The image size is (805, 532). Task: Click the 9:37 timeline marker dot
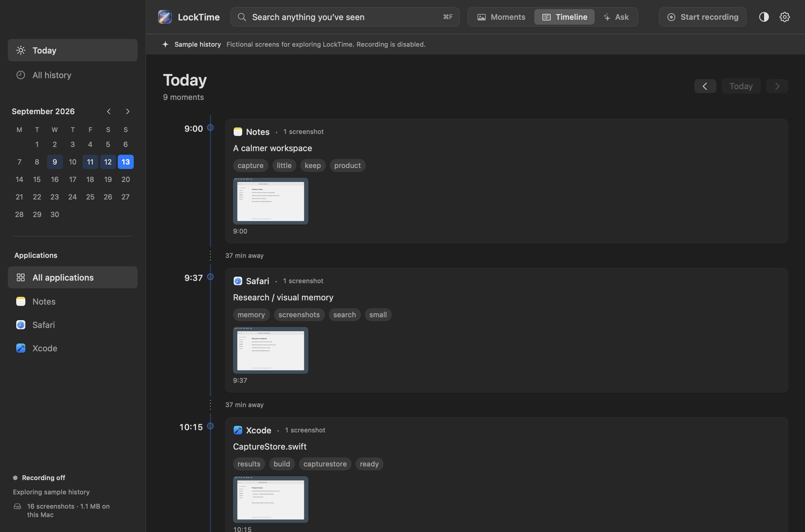(x=211, y=277)
